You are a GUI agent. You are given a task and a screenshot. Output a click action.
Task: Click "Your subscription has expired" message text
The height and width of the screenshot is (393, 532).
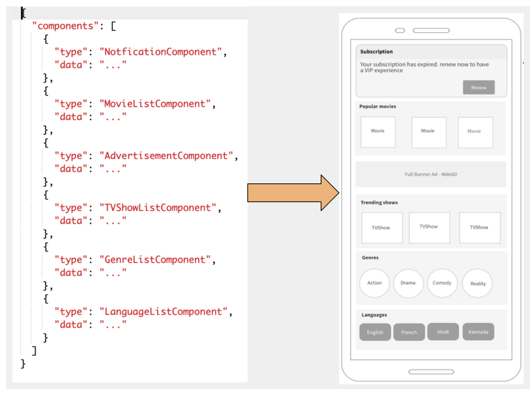click(x=425, y=67)
